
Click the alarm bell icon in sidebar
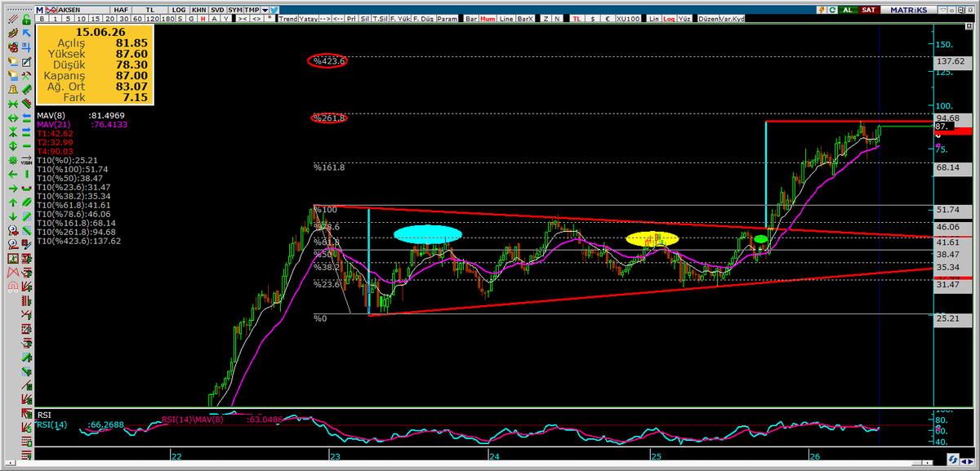point(13,89)
